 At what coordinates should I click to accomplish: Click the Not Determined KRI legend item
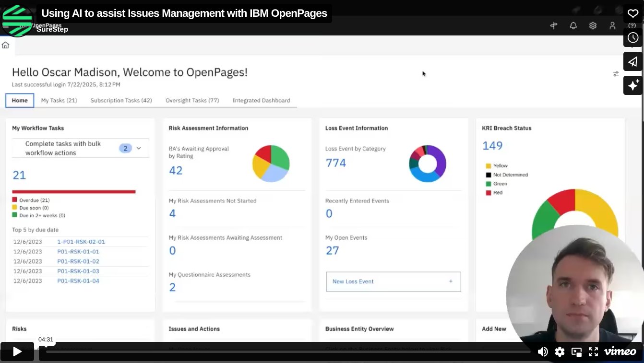tap(507, 175)
